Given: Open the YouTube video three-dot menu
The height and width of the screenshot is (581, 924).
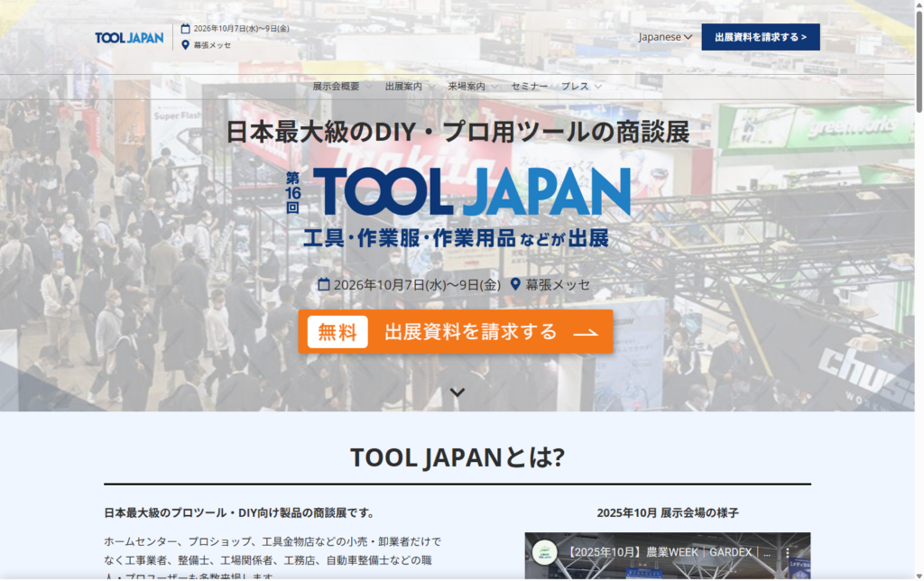Looking at the screenshot, I should (787, 552).
